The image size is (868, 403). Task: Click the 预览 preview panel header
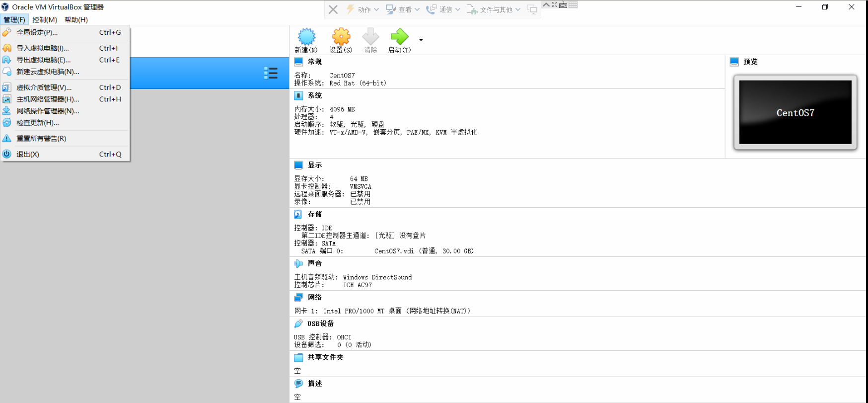[x=750, y=62]
